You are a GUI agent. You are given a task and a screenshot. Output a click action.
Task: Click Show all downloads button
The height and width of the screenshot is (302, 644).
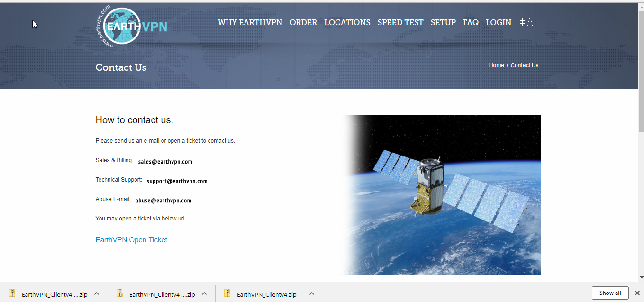[610, 293]
